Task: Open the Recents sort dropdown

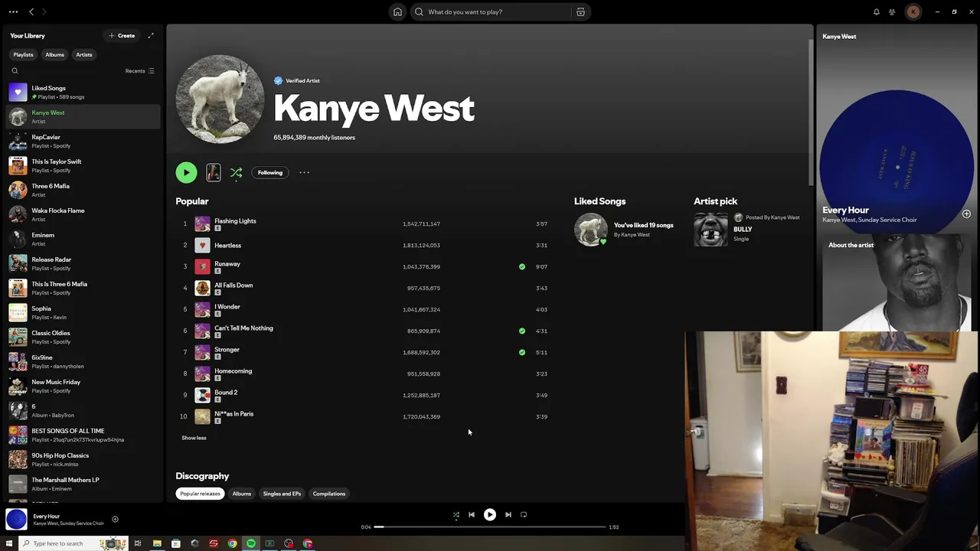Action: pos(140,70)
